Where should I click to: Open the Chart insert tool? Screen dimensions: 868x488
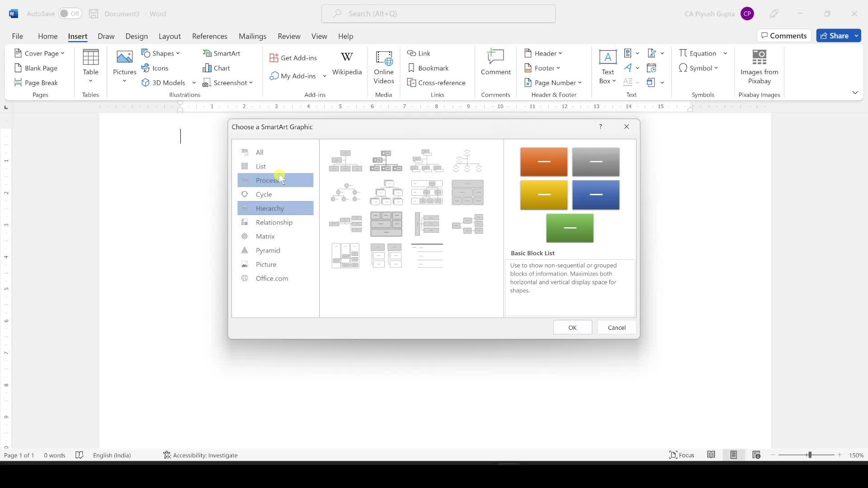click(x=216, y=68)
